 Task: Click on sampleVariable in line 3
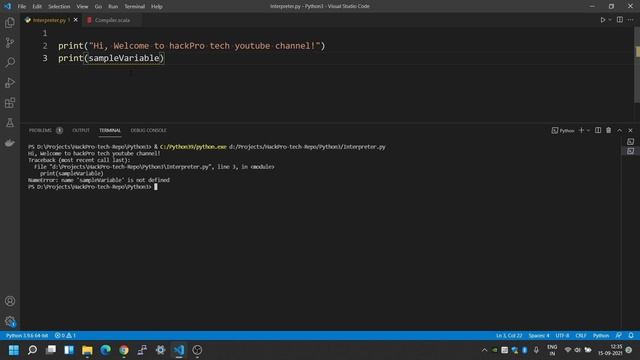point(124,58)
